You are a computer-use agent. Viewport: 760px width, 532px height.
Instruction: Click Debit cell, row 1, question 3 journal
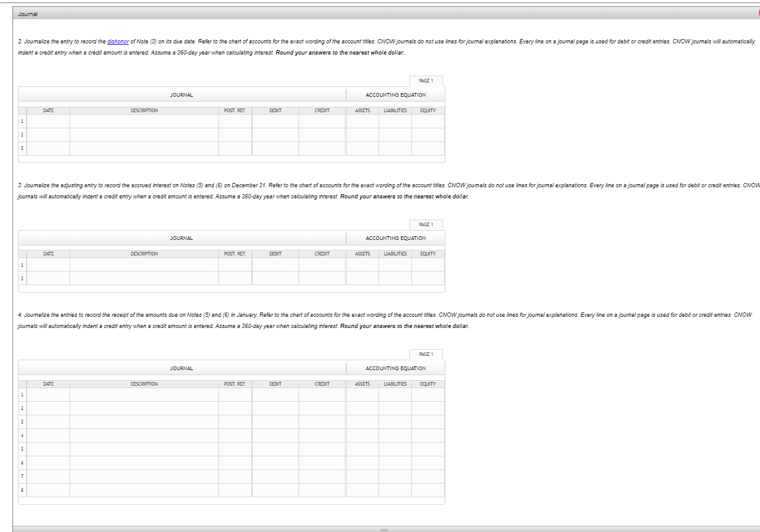tap(275, 265)
